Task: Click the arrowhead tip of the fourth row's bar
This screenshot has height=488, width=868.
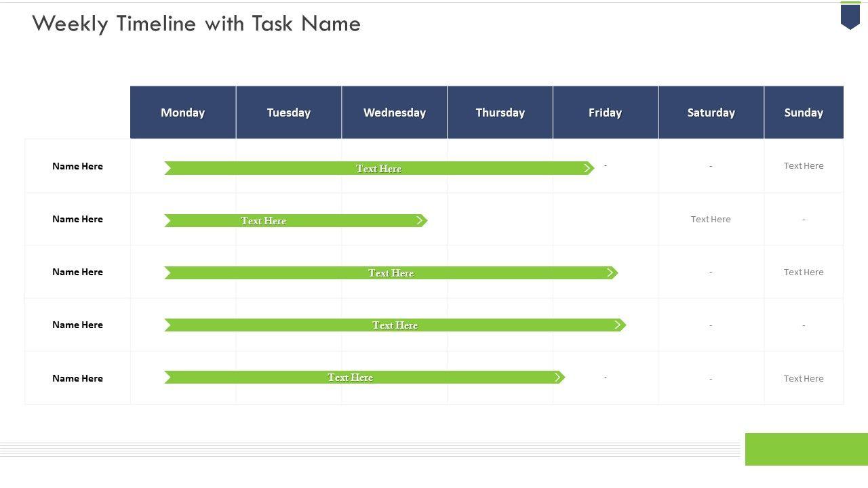Action: tap(618, 325)
